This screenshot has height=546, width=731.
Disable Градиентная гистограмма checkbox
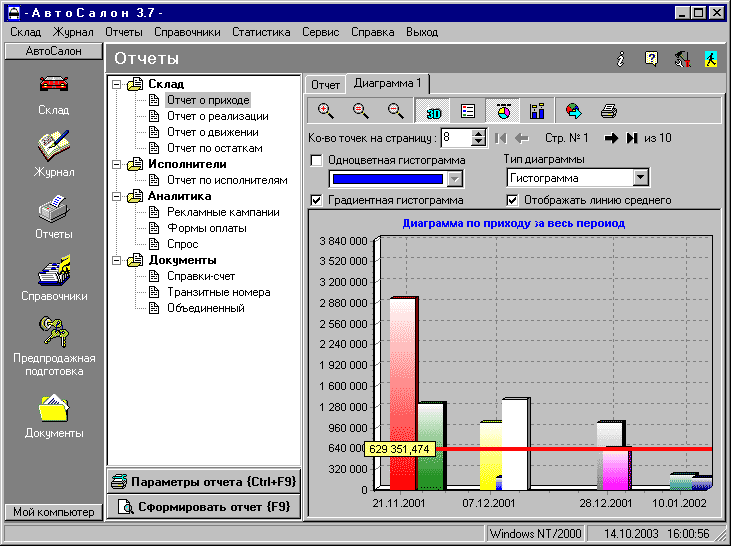pos(317,200)
